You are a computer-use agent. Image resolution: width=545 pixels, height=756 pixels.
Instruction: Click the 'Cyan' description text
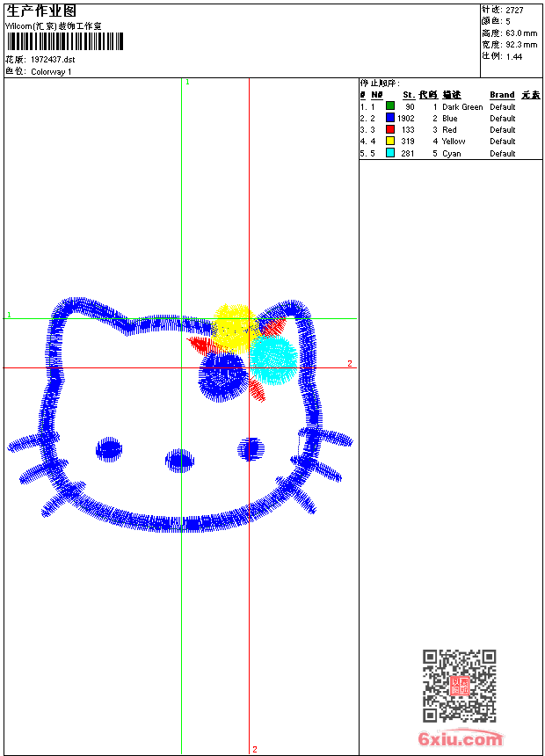tap(452, 154)
